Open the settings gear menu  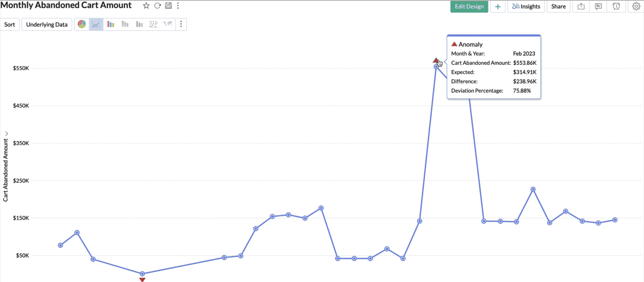click(x=636, y=7)
